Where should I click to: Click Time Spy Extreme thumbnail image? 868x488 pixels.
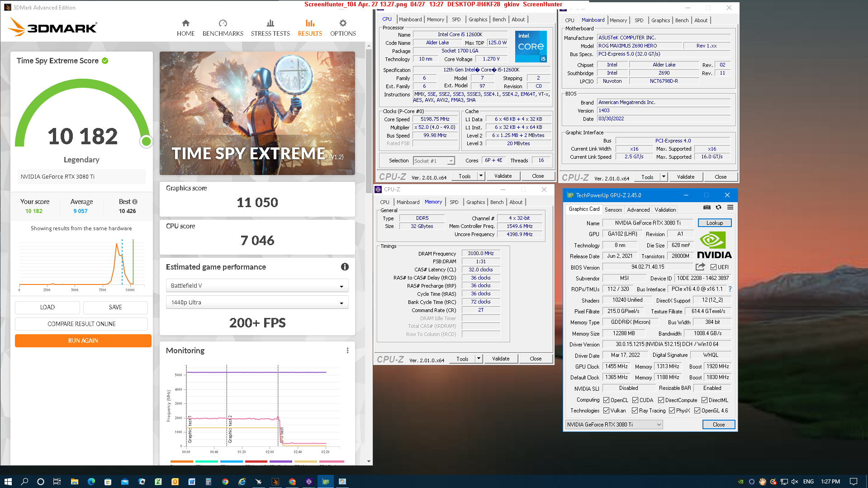coord(257,113)
